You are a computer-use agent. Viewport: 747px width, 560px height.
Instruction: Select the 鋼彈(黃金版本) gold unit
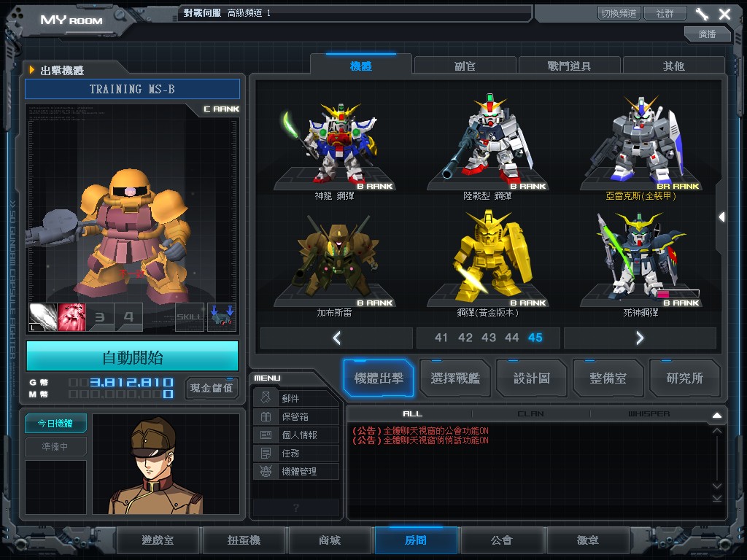click(x=488, y=263)
